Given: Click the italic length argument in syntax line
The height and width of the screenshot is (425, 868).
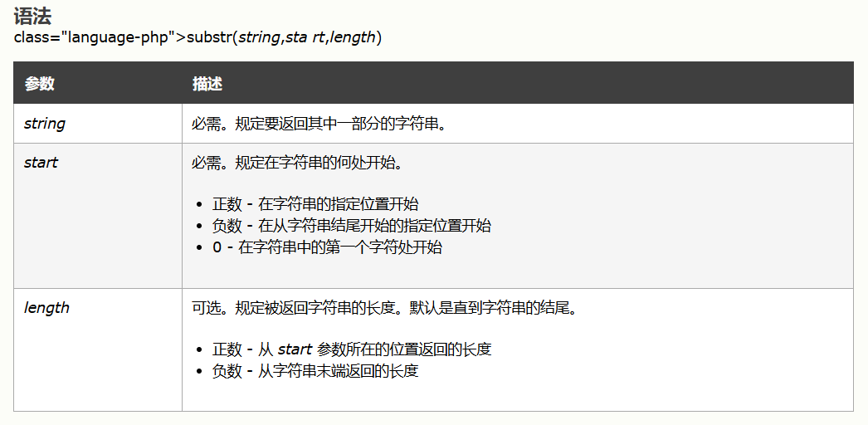Looking at the screenshot, I should click(353, 38).
